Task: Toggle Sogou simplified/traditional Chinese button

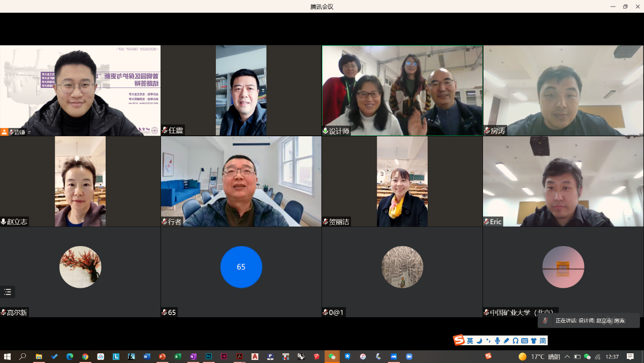Action: coord(542,341)
